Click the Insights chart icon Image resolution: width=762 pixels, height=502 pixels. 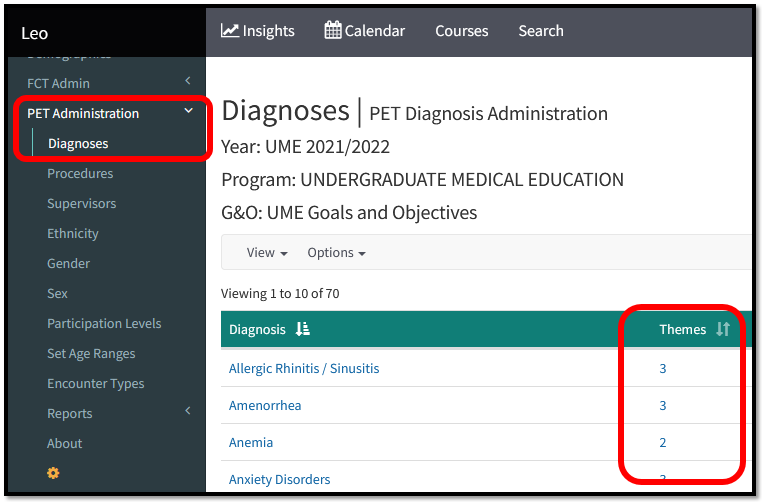point(230,31)
